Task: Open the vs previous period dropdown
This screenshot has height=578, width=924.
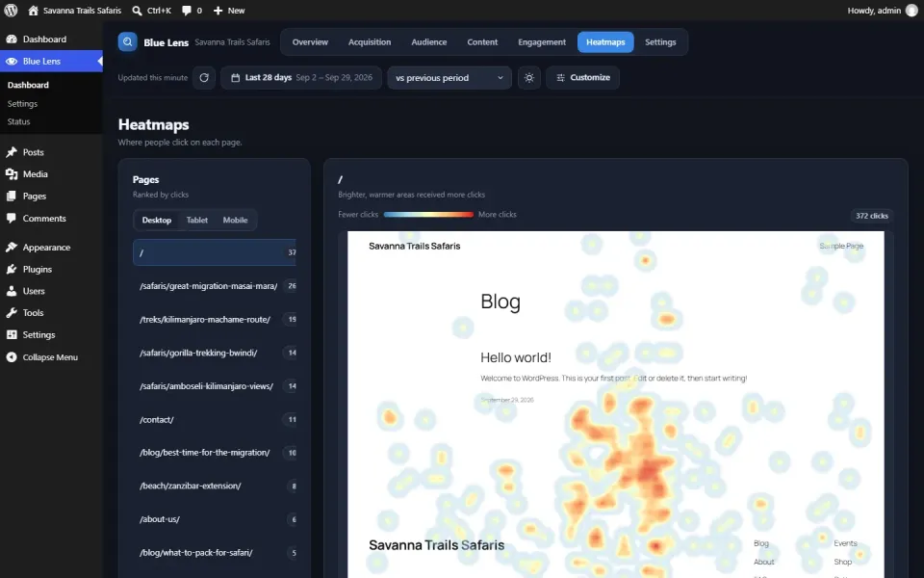Action: (x=449, y=77)
